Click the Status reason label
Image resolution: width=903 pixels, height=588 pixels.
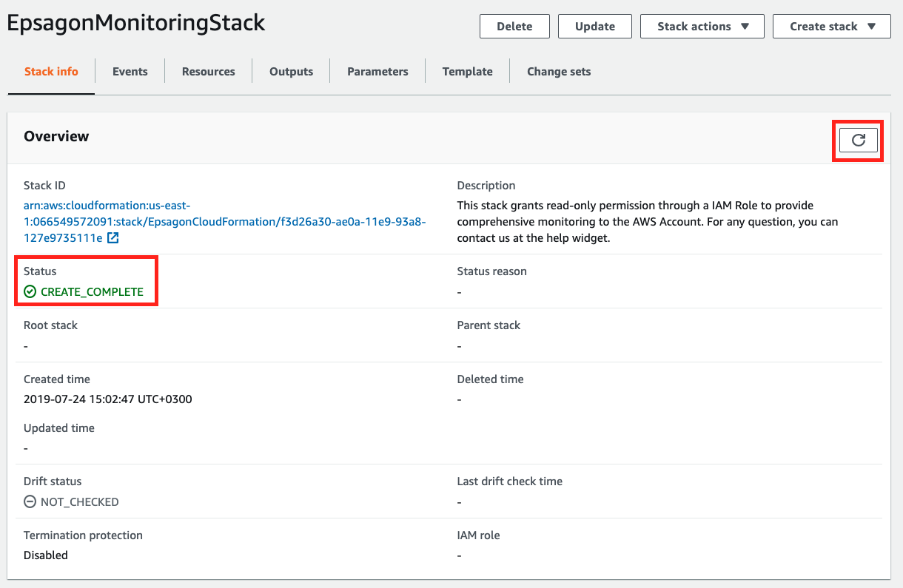pos(492,271)
